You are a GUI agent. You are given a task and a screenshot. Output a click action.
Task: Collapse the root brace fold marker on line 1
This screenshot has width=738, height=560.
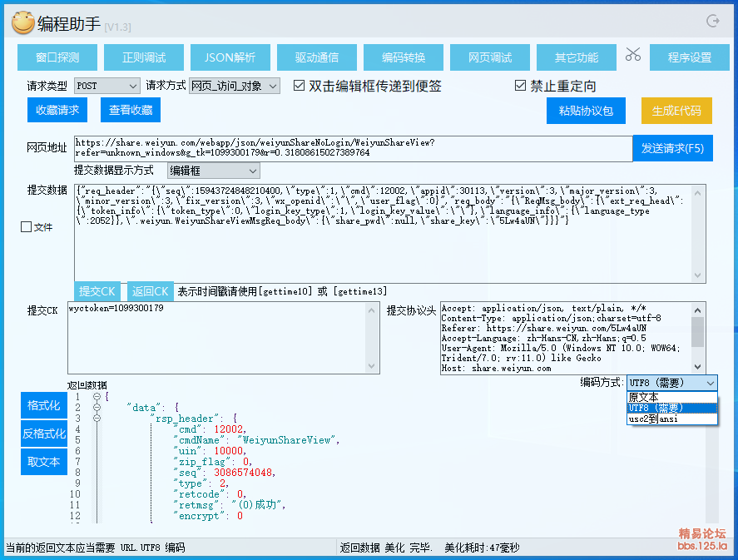click(x=97, y=397)
